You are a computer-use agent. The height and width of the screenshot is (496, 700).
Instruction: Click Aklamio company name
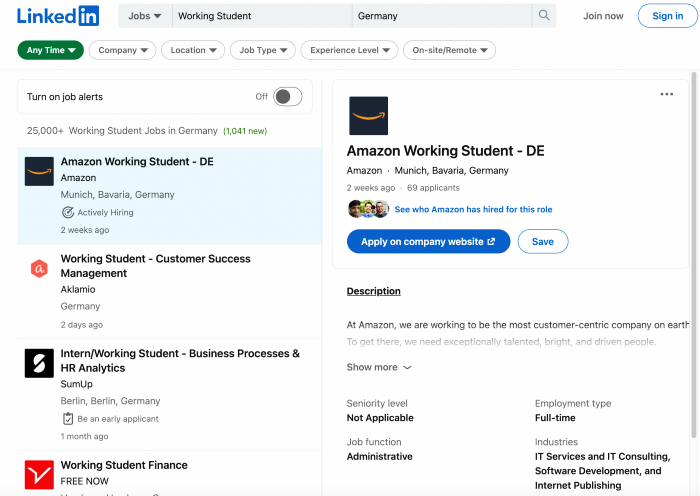78,289
